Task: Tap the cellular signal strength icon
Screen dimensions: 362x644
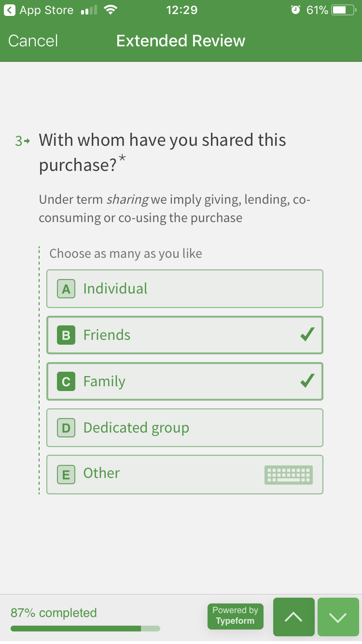Action: point(89,10)
